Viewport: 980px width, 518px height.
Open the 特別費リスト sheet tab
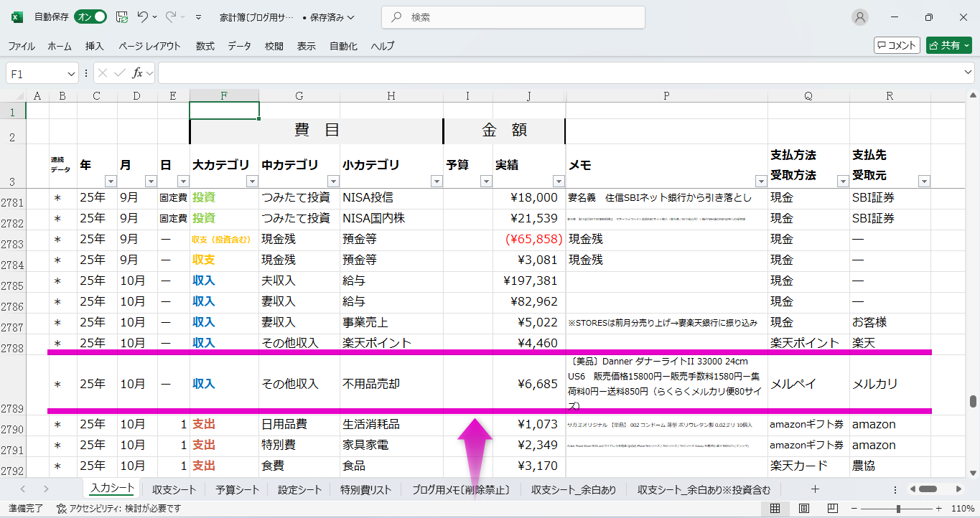tap(365, 490)
